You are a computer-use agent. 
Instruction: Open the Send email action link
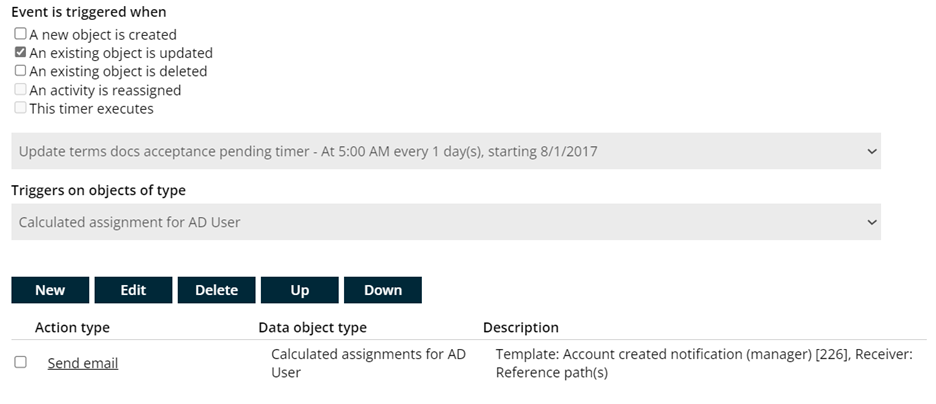click(x=83, y=363)
